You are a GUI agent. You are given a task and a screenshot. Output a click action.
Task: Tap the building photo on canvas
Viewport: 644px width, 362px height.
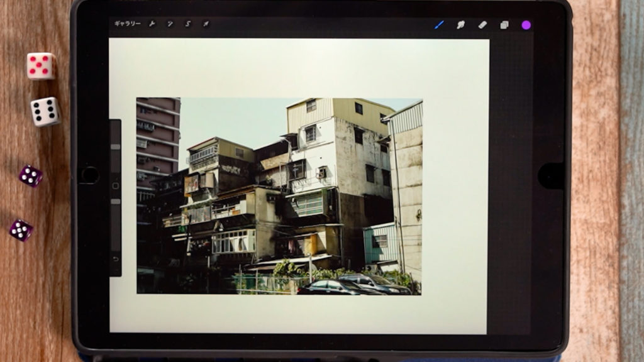[x=279, y=196]
